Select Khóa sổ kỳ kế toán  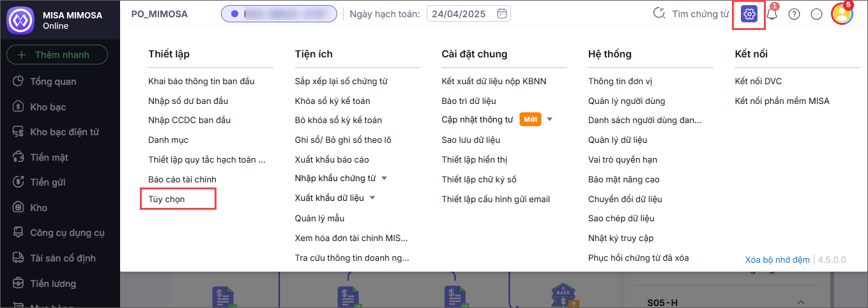332,101
